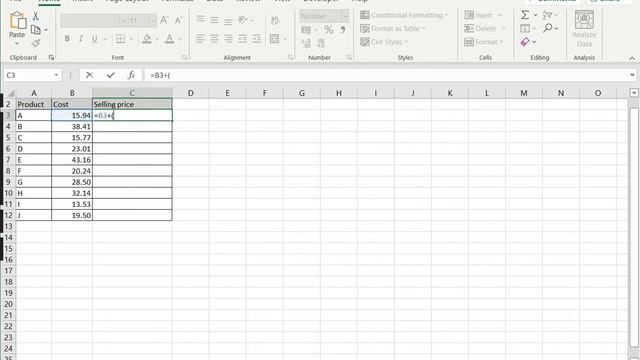This screenshot has width=640, height=360.
Task: Open the Name Box dropdown arrow
Action: click(x=56, y=75)
